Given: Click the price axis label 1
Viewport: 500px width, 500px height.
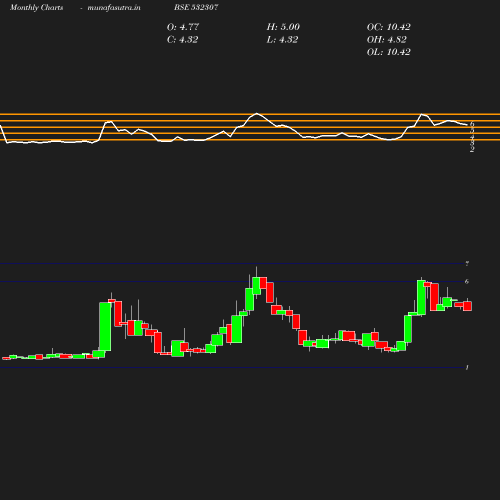Looking at the screenshot, I should click(x=467, y=368).
